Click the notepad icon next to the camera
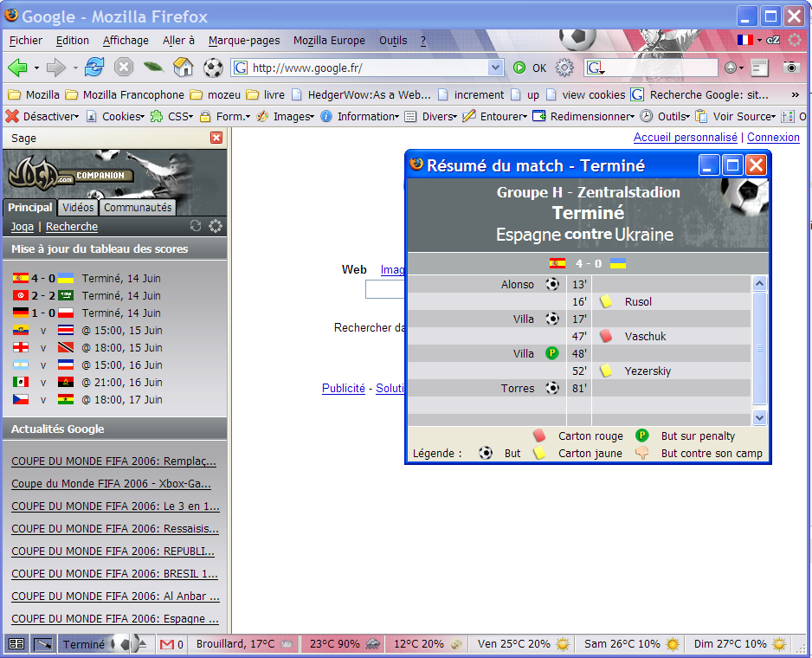This screenshot has height=658, width=812. [760, 68]
